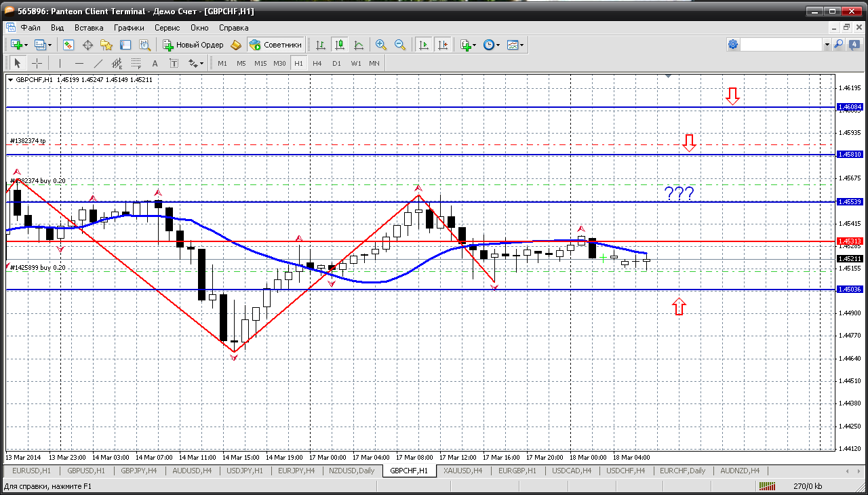Select the Crosshair cursor tool
The height and width of the screenshot is (495, 868).
[37, 63]
